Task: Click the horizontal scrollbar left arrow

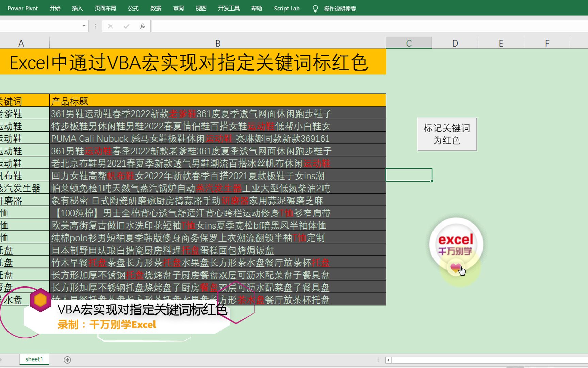Action: point(389,360)
